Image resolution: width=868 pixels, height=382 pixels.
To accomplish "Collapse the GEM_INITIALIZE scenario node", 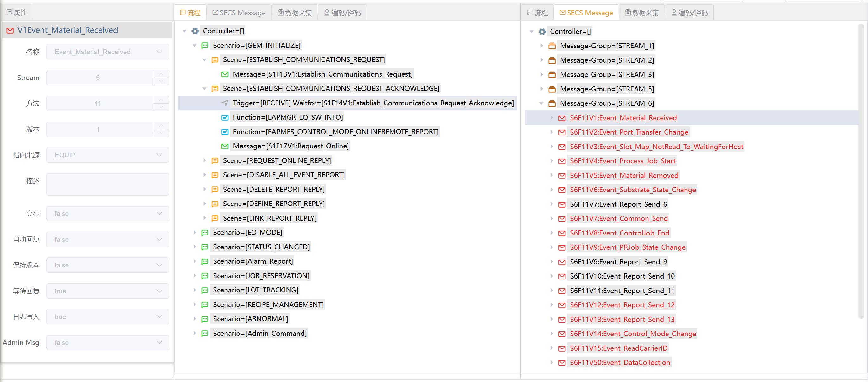I will [x=195, y=46].
